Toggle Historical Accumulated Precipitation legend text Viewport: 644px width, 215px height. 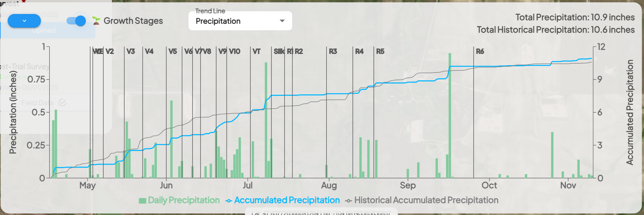[426, 200]
